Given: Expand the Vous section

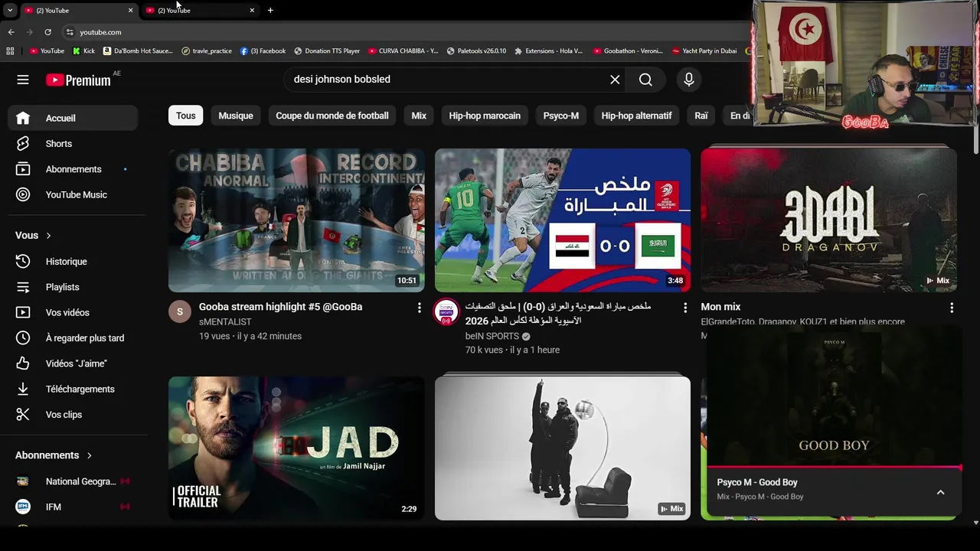Looking at the screenshot, I should coord(34,236).
